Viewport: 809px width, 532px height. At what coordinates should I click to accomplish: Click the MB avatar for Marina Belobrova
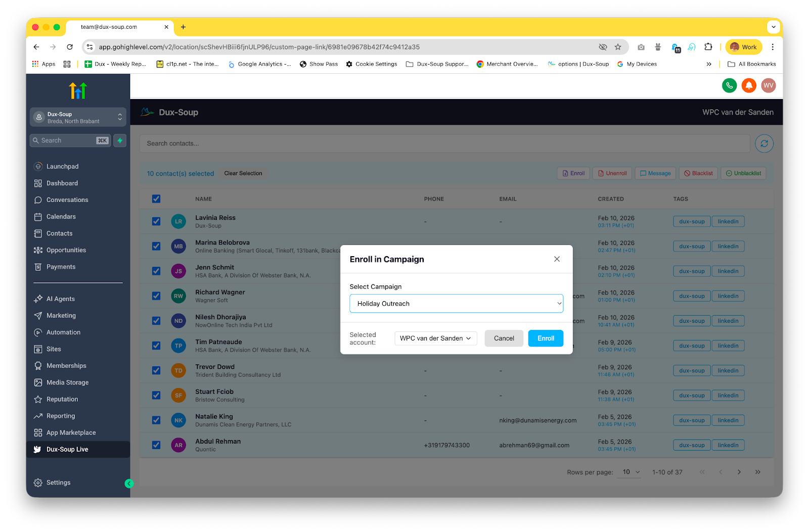point(178,247)
